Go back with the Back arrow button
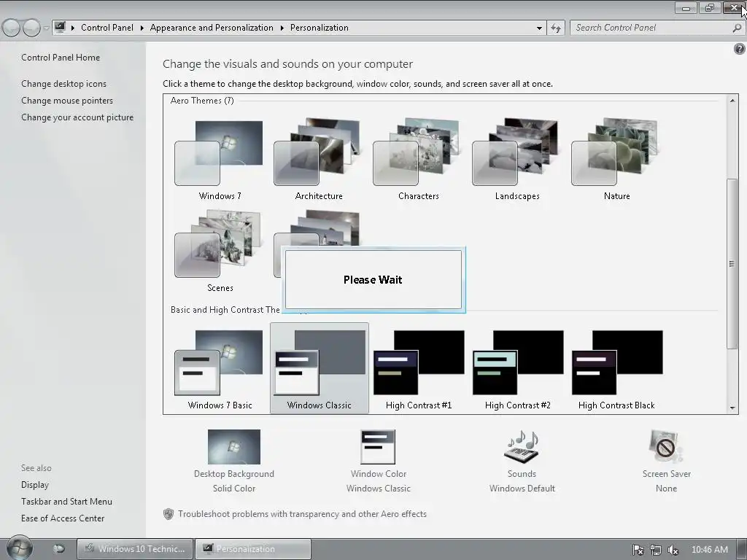747x560 pixels. (11, 28)
